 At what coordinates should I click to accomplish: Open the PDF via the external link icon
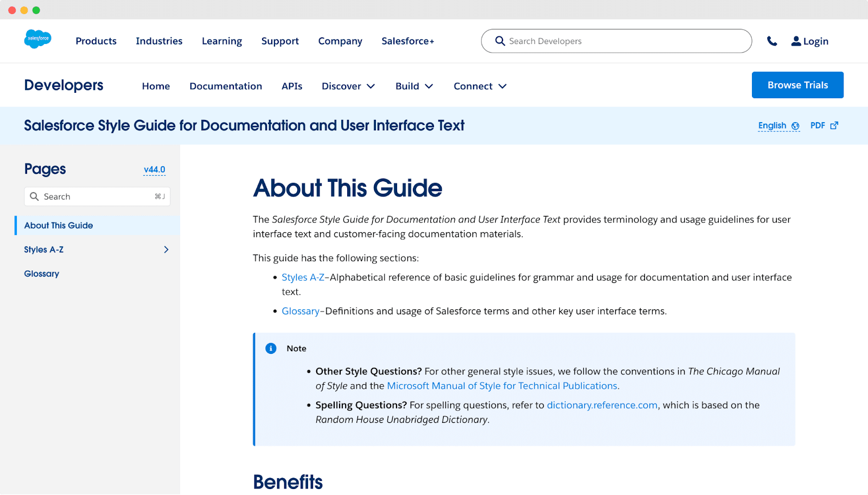(x=835, y=125)
